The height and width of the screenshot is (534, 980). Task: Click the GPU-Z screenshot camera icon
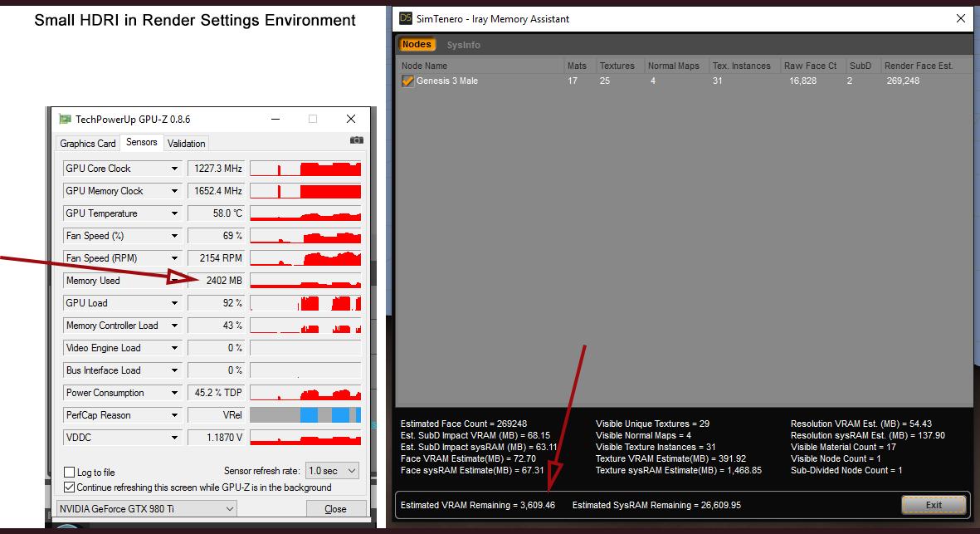357,140
